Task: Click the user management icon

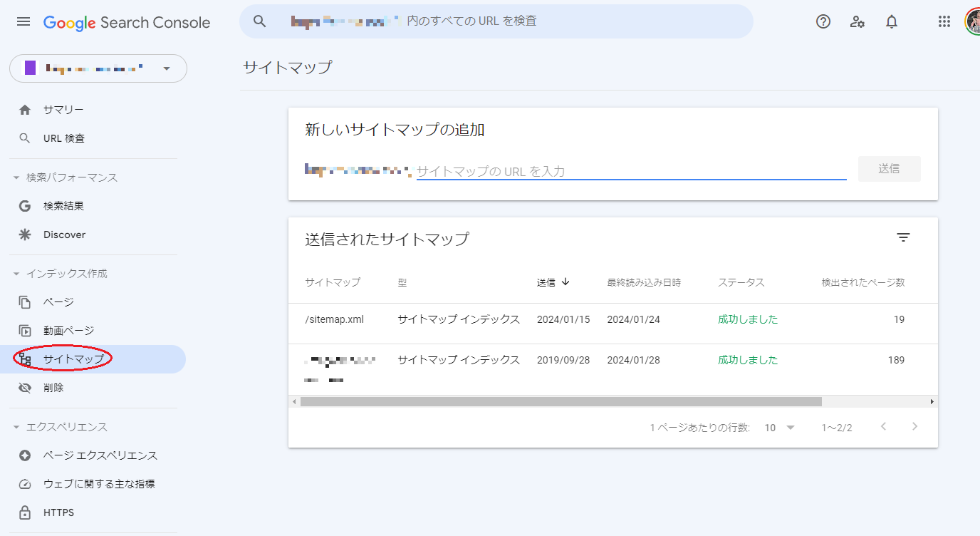Action: point(857,21)
